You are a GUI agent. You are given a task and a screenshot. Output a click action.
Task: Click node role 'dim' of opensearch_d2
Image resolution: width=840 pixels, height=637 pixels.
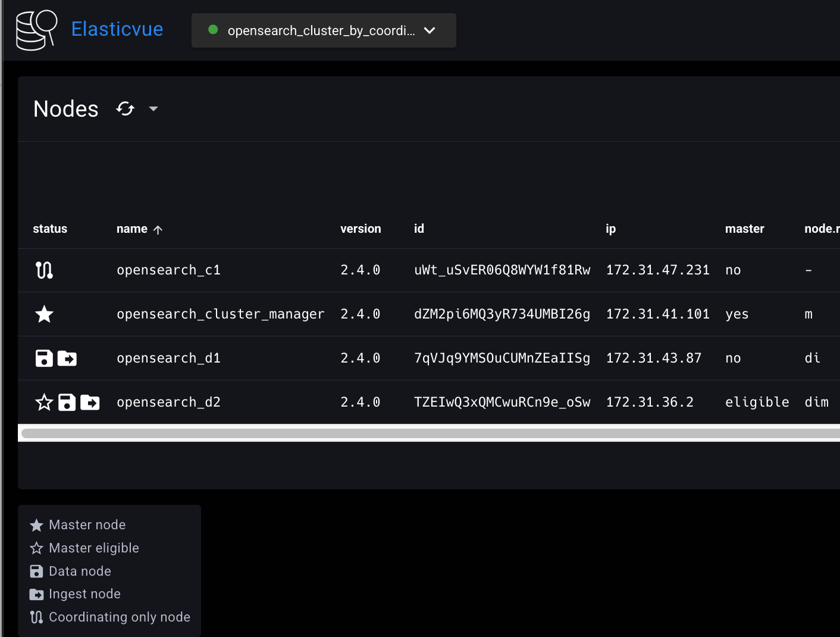point(817,402)
